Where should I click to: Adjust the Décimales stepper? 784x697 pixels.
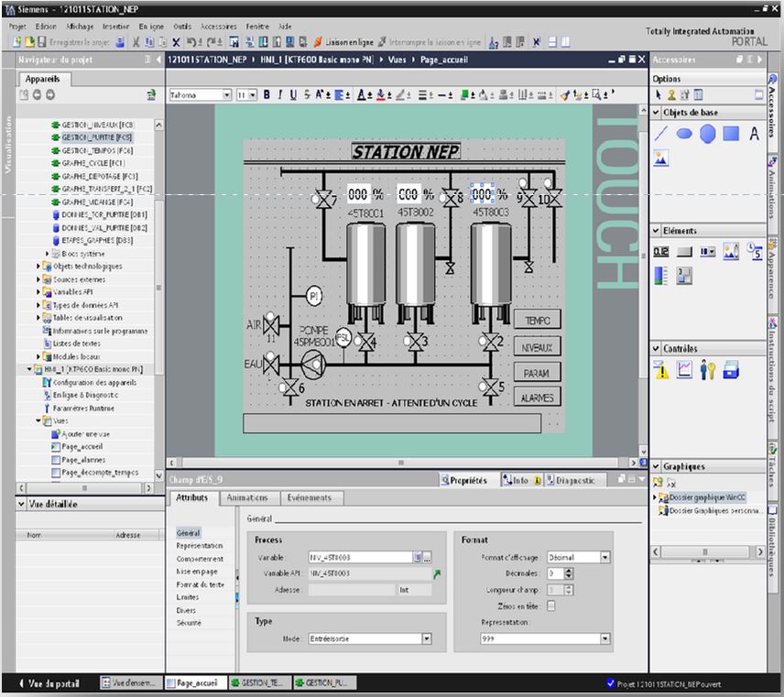[x=568, y=574]
